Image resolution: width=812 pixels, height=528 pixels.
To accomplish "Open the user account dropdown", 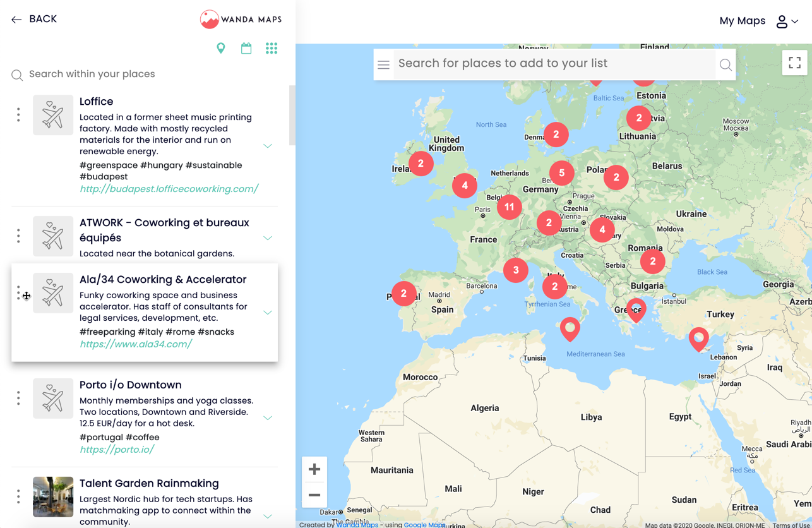I will click(787, 21).
